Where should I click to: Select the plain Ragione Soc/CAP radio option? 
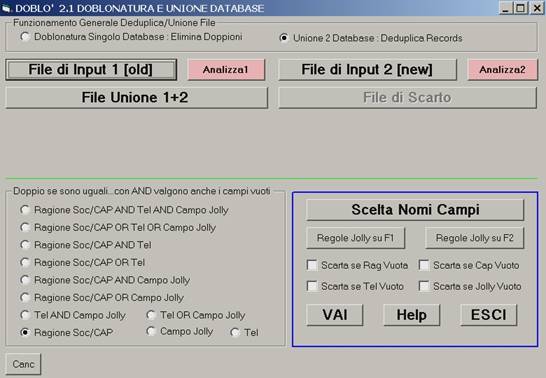tap(25, 332)
